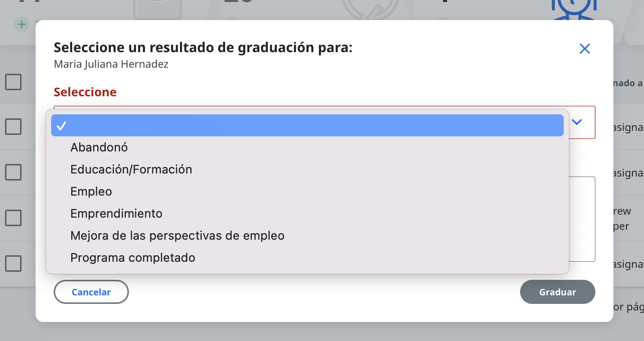Tick the row checkbox beside Programa completado
This screenshot has width=644, height=341.
pos(14,263)
